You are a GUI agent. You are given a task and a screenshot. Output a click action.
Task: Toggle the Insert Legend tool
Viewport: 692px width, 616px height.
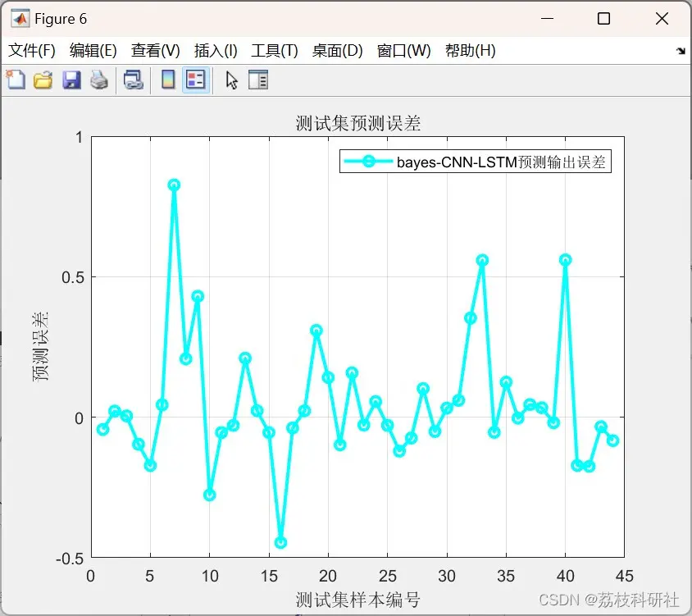point(195,80)
